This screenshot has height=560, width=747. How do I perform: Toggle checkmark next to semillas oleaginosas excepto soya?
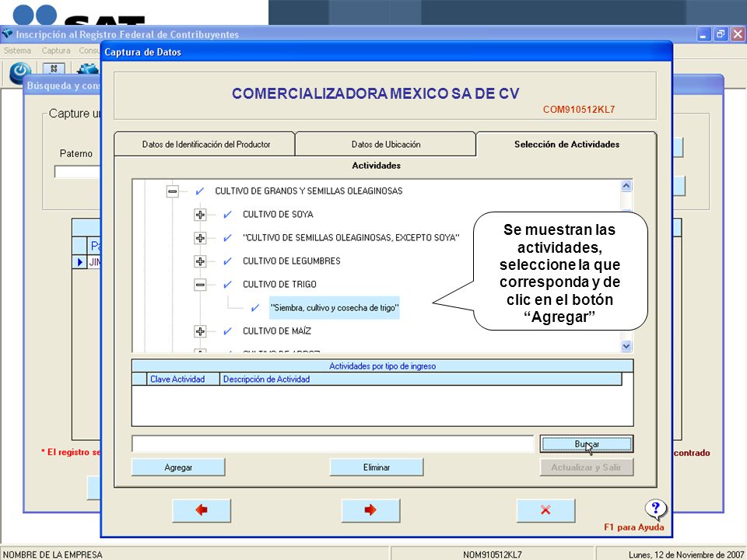pyautogui.click(x=227, y=238)
